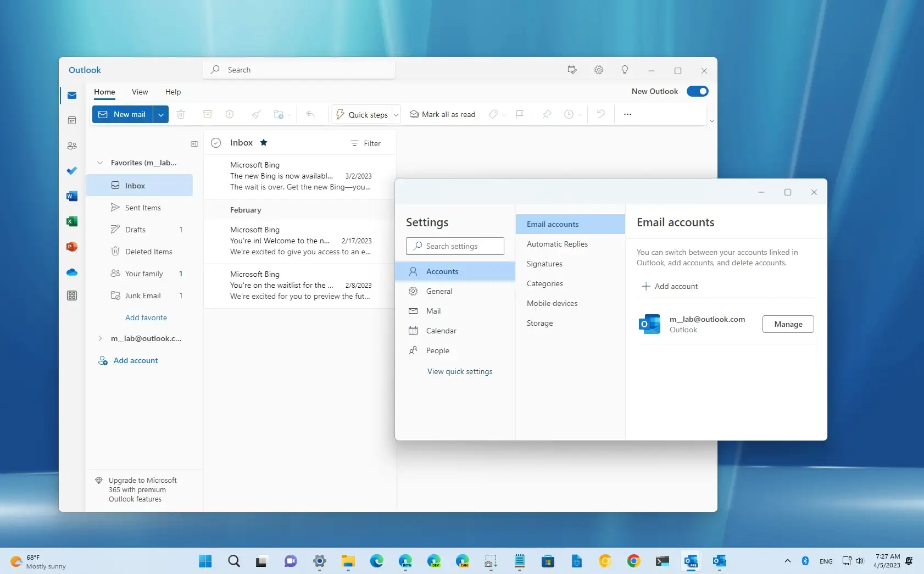The height and width of the screenshot is (574, 924).
Task: Open Microsoft Edge from the taskbar
Action: 377,561
